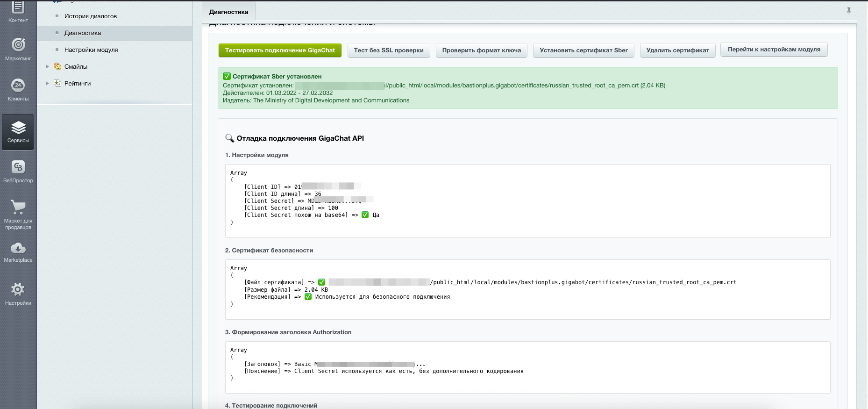Expand the Смайлы tree node
The width and height of the screenshot is (868, 409).
tap(47, 66)
